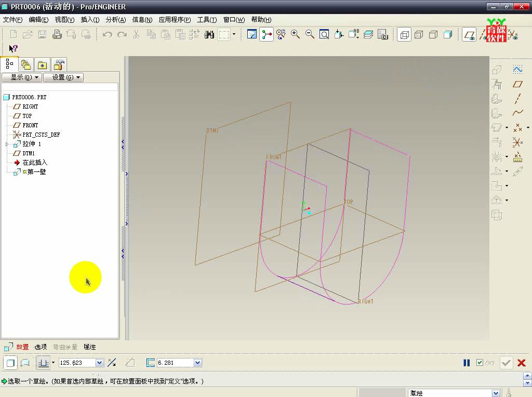The image size is (532, 397).
Task: Click the coordinate system tool in right toolbar
Action: (517, 142)
